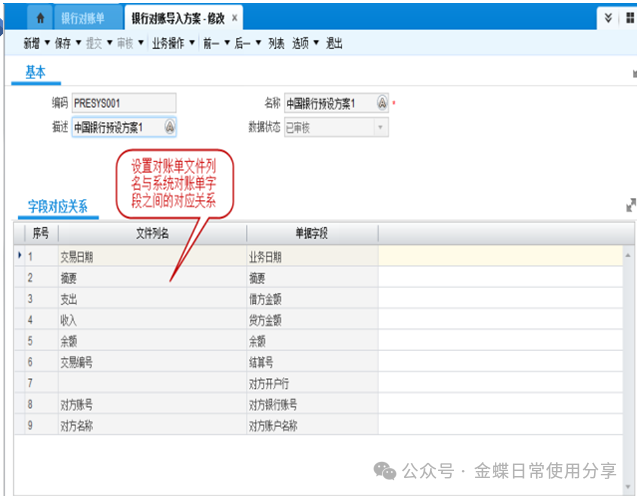Expand the 新增 dropdown arrow
The height and width of the screenshot is (496, 637).
(x=46, y=44)
